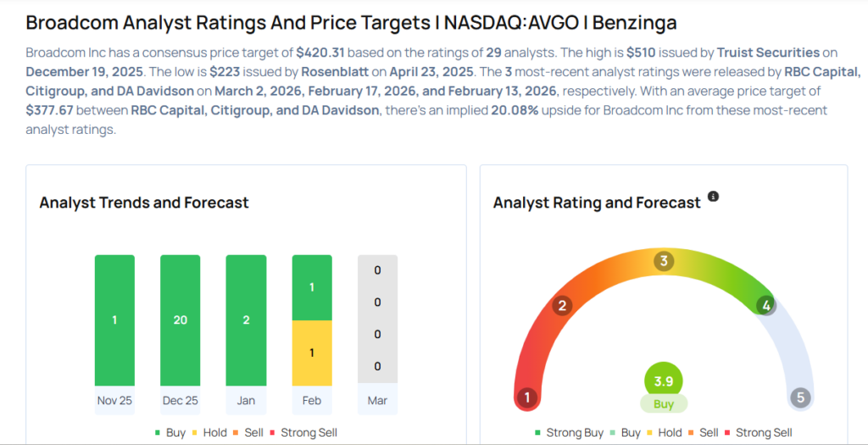Click the green 3.9 rating circle
Screen dimensions: 868x445
[664, 381]
